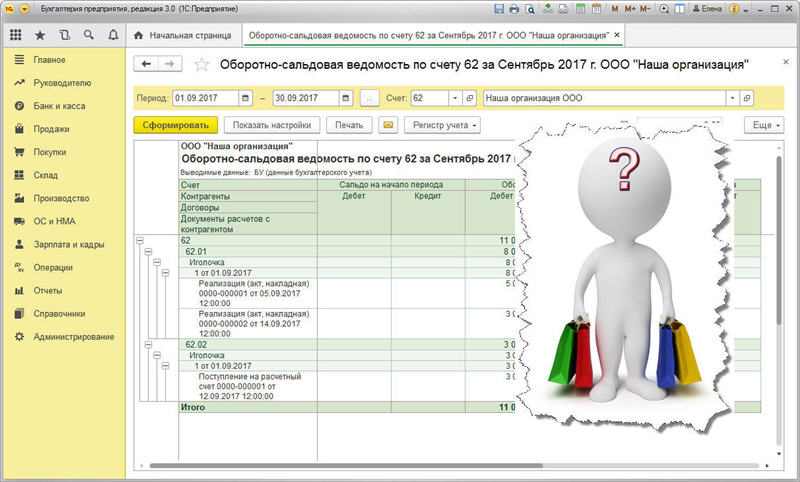Click the zoom magnifier plus icon
This screenshot has width=800, height=482.
pos(663,9)
